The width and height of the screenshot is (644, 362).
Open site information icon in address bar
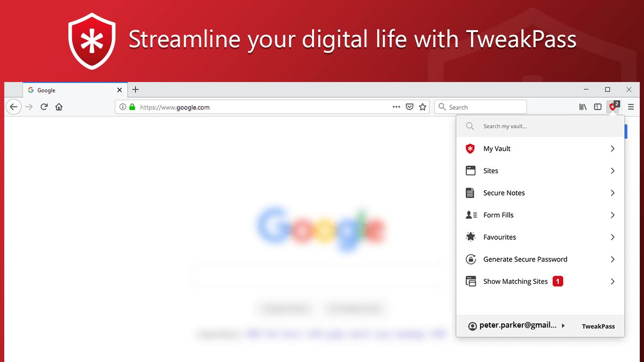click(x=123, y=107)
